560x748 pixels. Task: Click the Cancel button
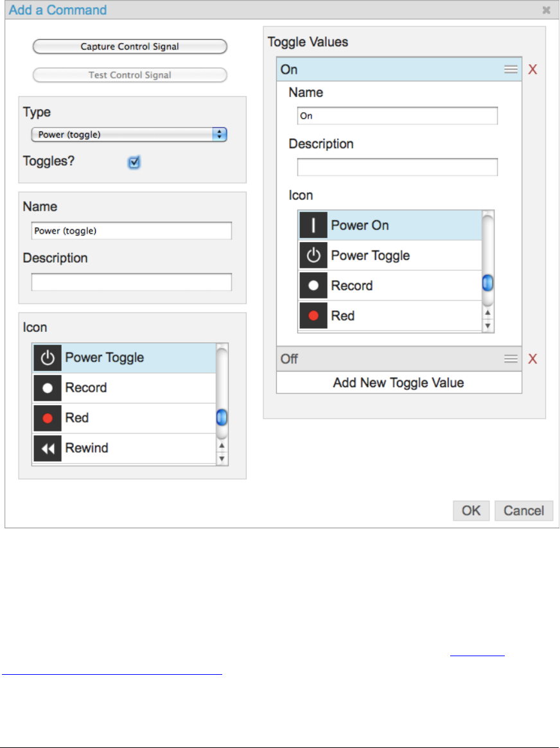[x=524, y=510]
